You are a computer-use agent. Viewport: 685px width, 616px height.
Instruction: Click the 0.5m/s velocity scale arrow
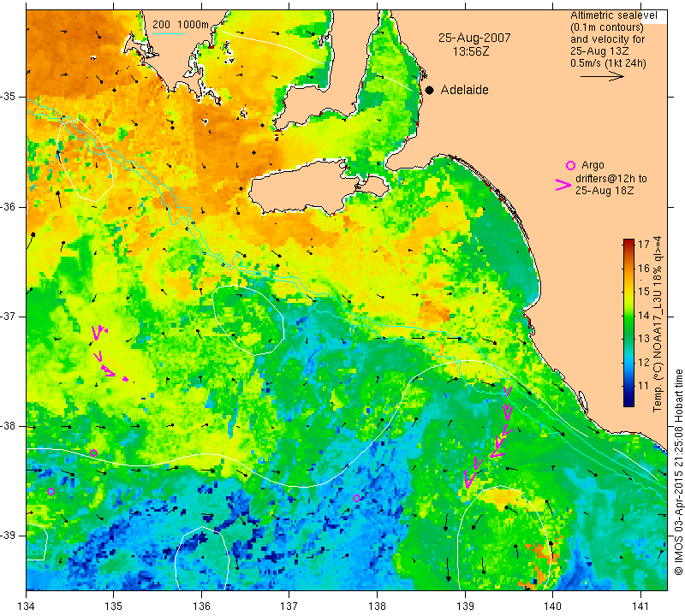pyautogui.click(x=602, y=76)
